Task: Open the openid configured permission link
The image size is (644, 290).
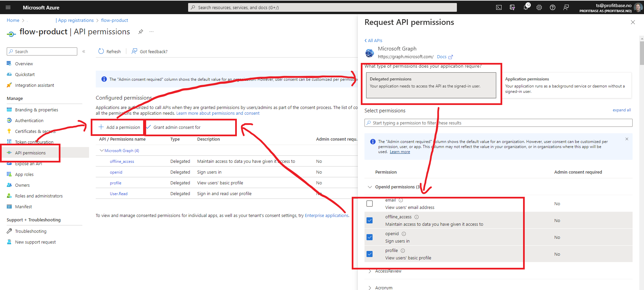Action: click(x=116, y=172)
